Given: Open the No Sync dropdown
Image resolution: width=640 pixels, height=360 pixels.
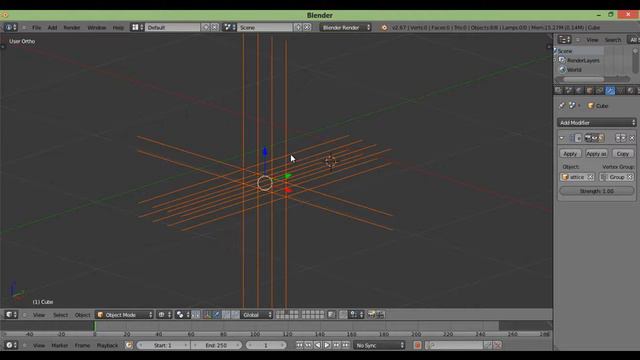Looking at the screenshot, I should tap(379, 345).
